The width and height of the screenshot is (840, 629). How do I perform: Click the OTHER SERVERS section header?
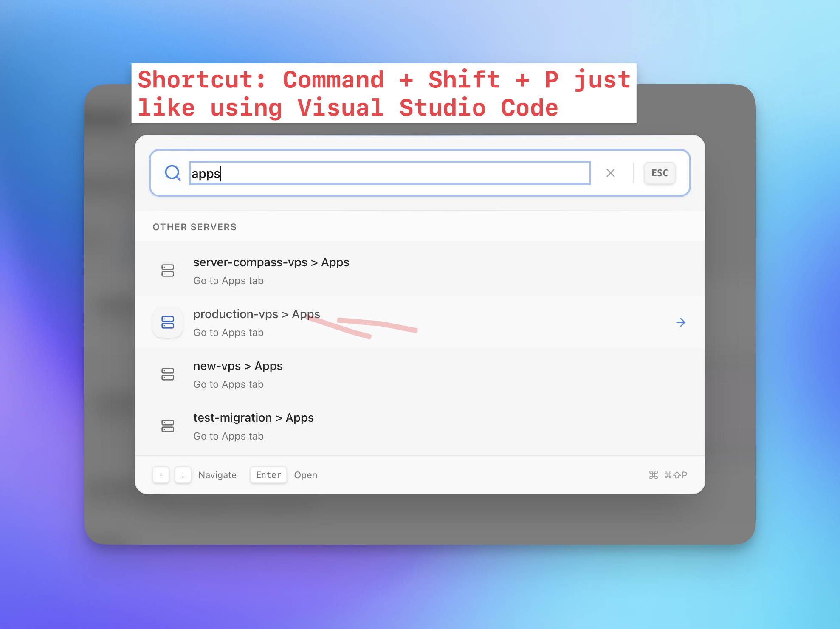194,227
